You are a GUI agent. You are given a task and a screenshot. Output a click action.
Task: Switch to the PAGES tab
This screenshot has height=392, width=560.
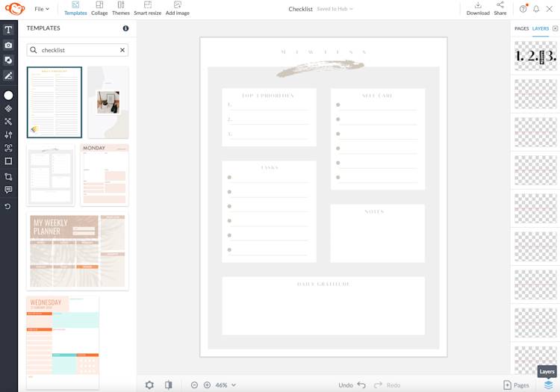[x=521, y=28]
